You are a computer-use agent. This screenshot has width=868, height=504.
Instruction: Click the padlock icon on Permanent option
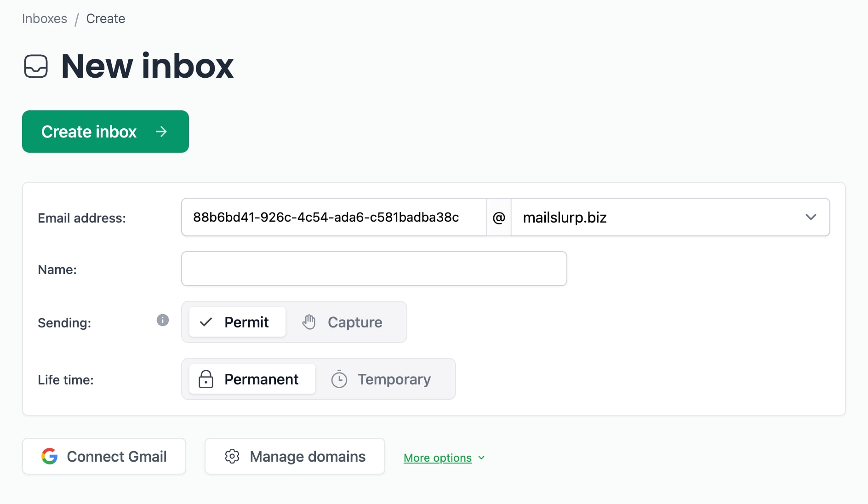206,379
